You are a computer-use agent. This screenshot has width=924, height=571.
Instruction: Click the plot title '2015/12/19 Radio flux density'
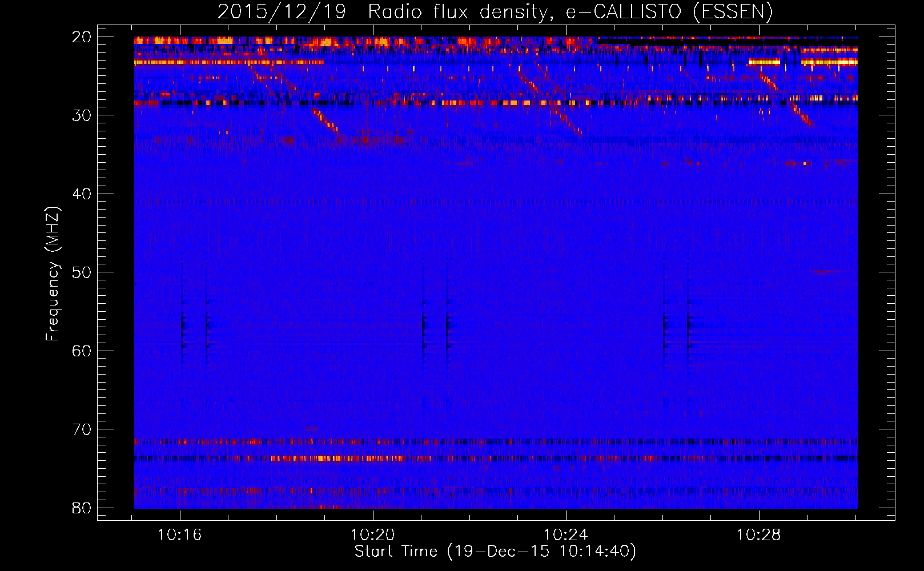(x=495, y=12)
